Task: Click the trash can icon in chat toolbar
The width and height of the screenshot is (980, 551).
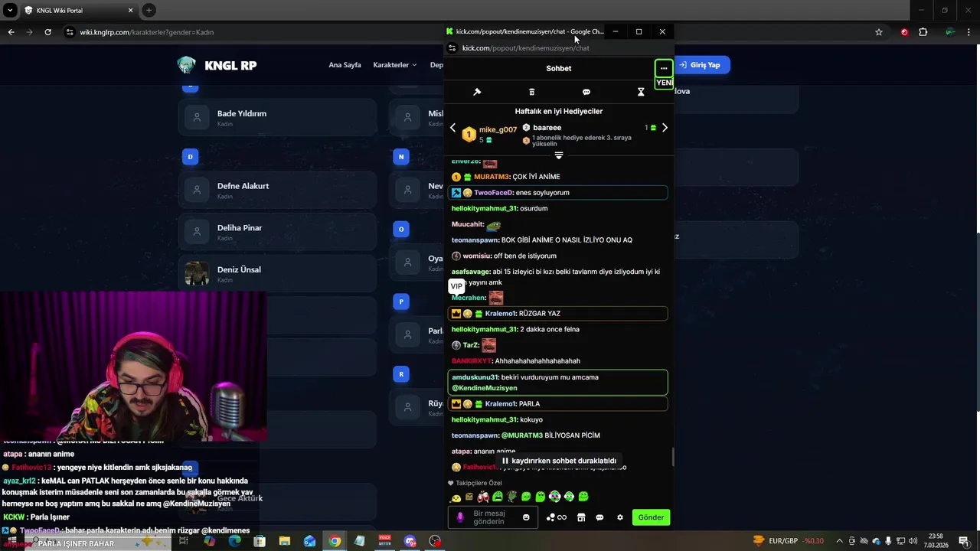Action: (x=532, y=92)
